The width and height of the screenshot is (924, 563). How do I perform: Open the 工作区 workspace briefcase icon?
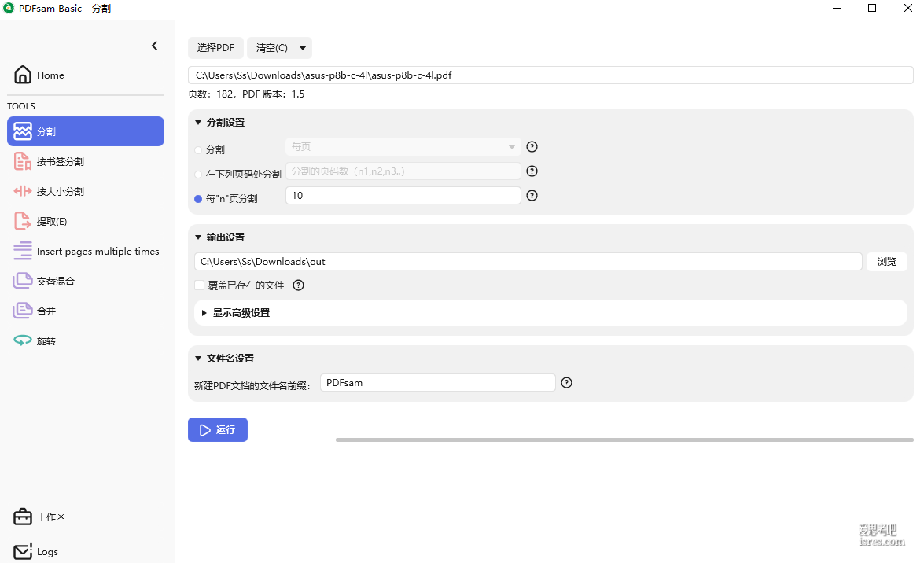click(22, 517)
